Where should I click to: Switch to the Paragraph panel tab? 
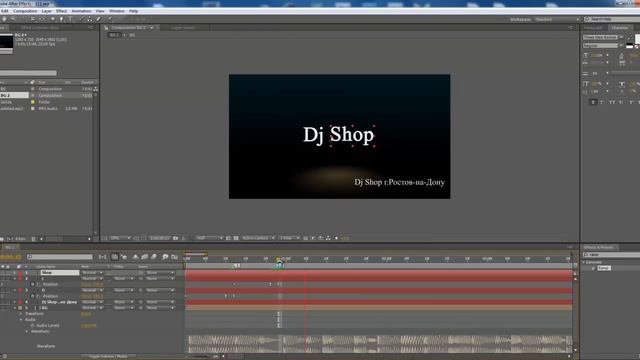(593, 28)
